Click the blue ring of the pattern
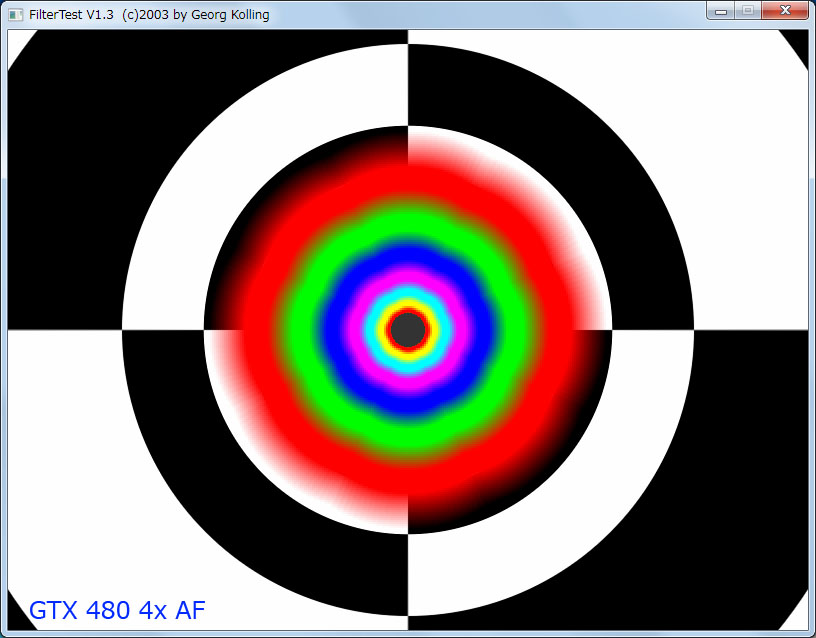The height and width of the screenshot is (638, 816). pyautogui.click(x=407, y=258)
